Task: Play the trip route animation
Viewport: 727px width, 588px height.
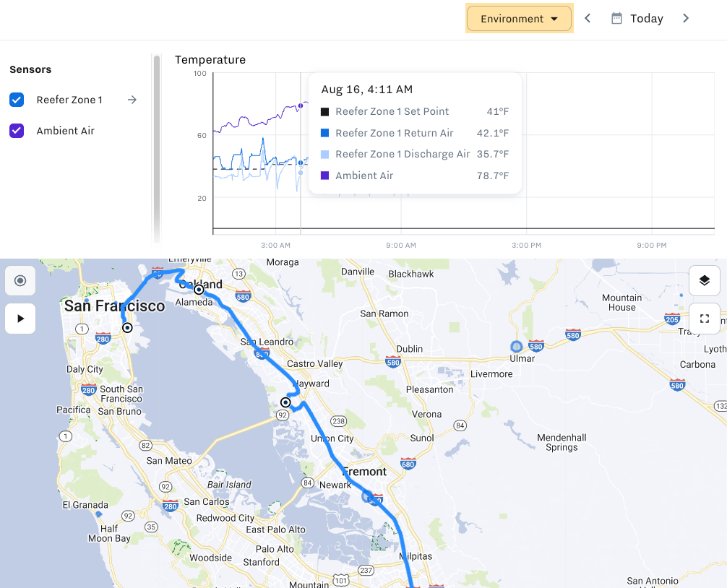Action: [x=20, y=319]
